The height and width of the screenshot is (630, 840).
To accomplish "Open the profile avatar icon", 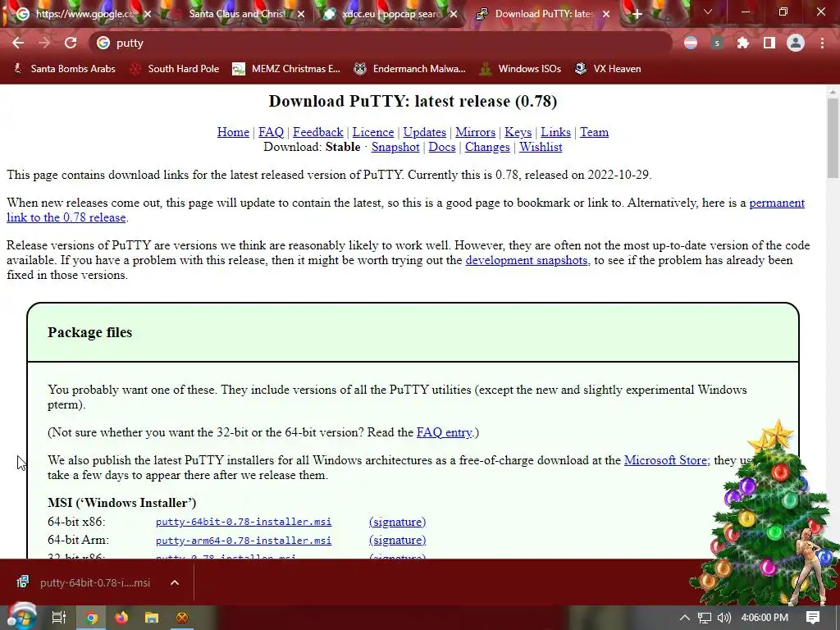I will point(796,43).
